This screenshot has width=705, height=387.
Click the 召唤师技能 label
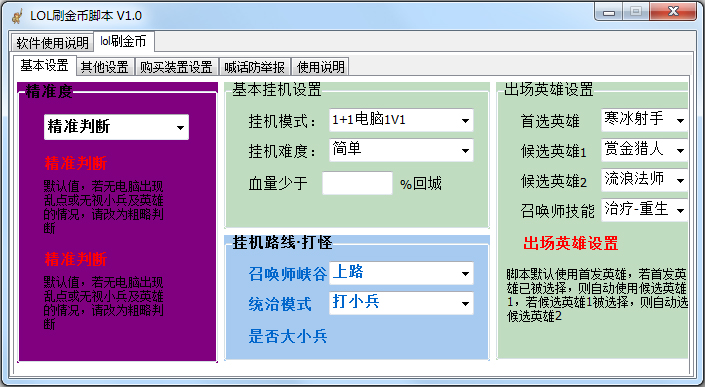(x=558, y=211)
